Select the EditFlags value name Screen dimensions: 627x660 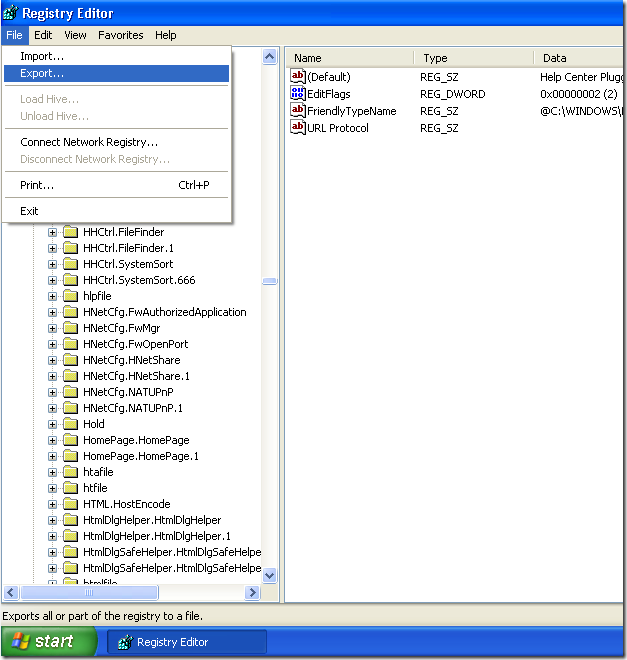329,94
